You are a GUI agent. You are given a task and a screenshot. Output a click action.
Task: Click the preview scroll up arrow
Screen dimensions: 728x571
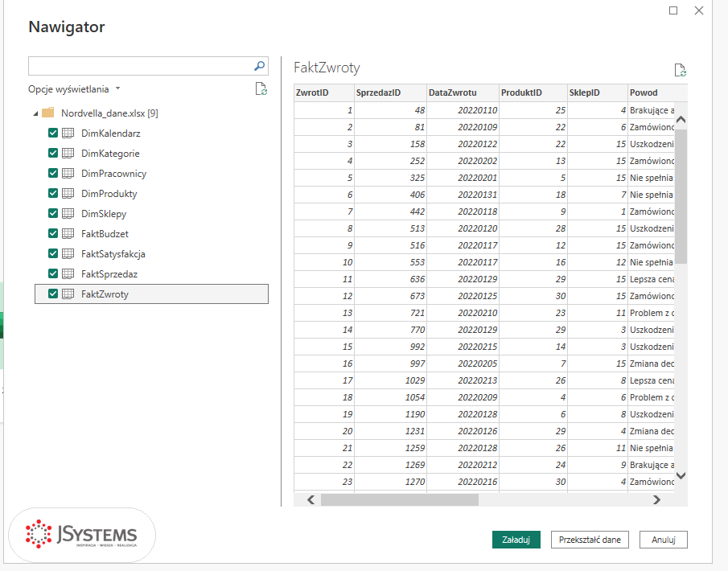(x=681, y=119)
